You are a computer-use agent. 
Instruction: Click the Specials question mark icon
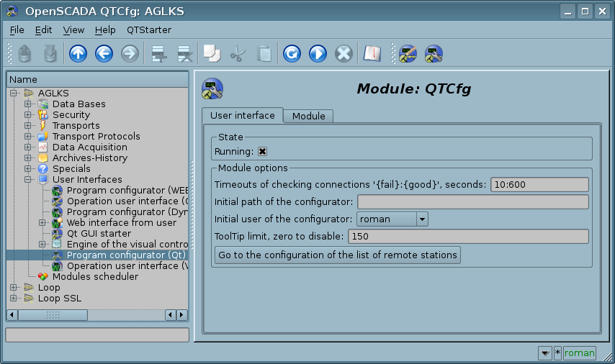(x=42, y=169)
